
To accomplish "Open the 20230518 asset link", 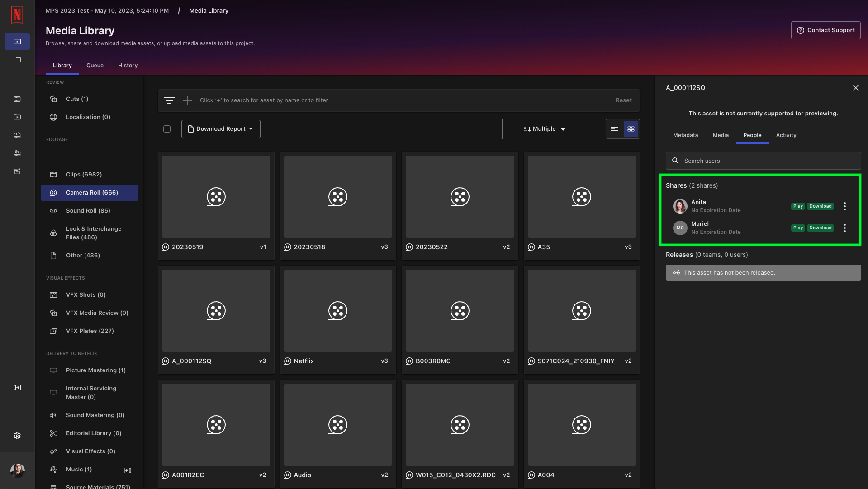I will point(309,247).
